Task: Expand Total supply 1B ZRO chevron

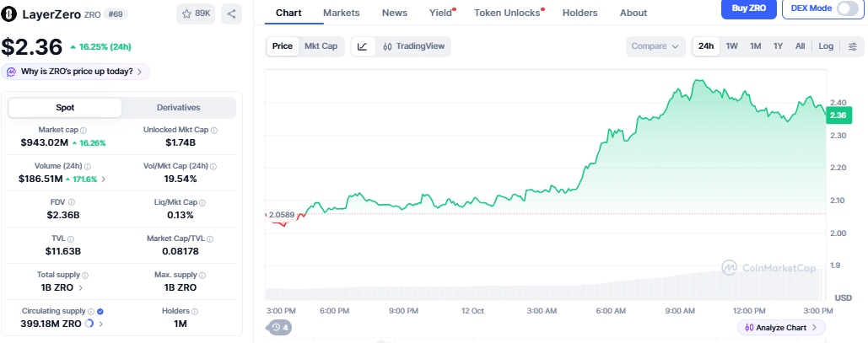Action: point(81,287)
